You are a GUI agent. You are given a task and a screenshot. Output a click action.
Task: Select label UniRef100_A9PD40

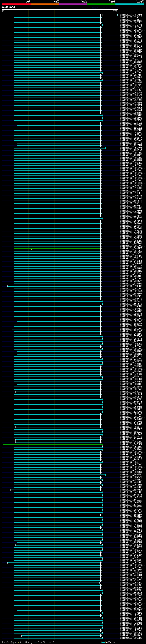[131, 60]
